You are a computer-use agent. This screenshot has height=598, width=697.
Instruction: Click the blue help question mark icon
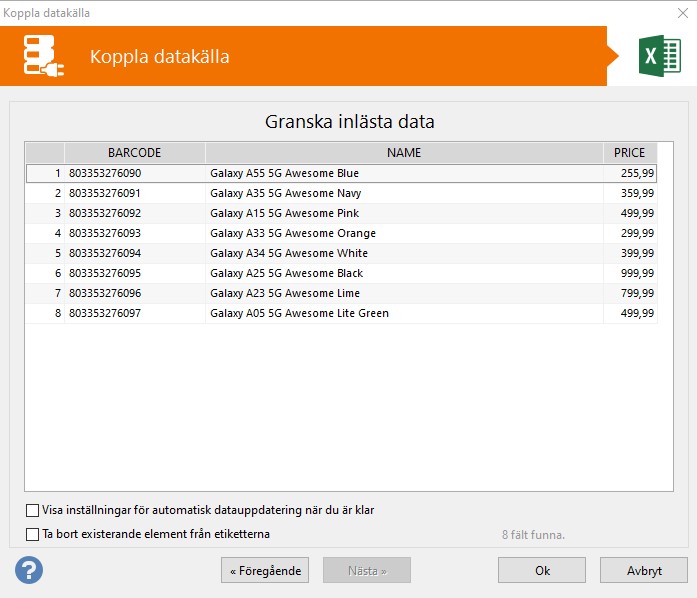29,570
